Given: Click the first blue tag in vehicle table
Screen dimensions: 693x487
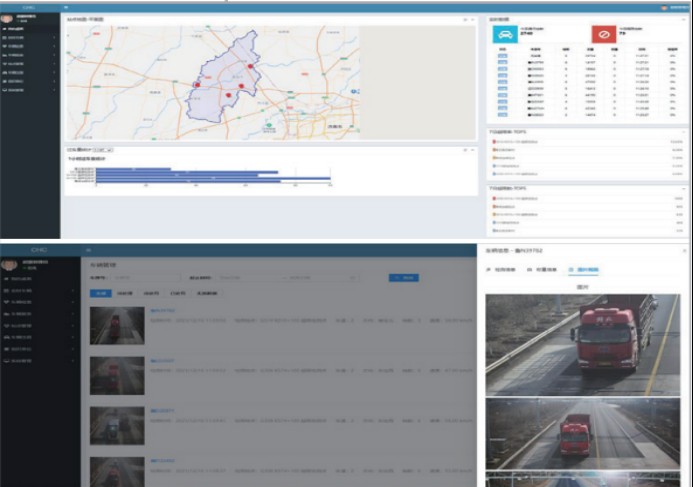Looking at the screenshot, I should [502, 58].
